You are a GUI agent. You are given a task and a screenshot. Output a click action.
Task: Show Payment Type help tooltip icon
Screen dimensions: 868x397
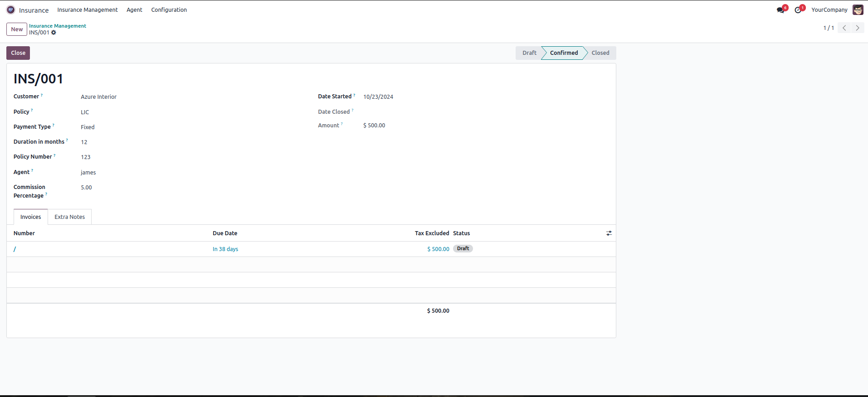(x=53, y=125)
